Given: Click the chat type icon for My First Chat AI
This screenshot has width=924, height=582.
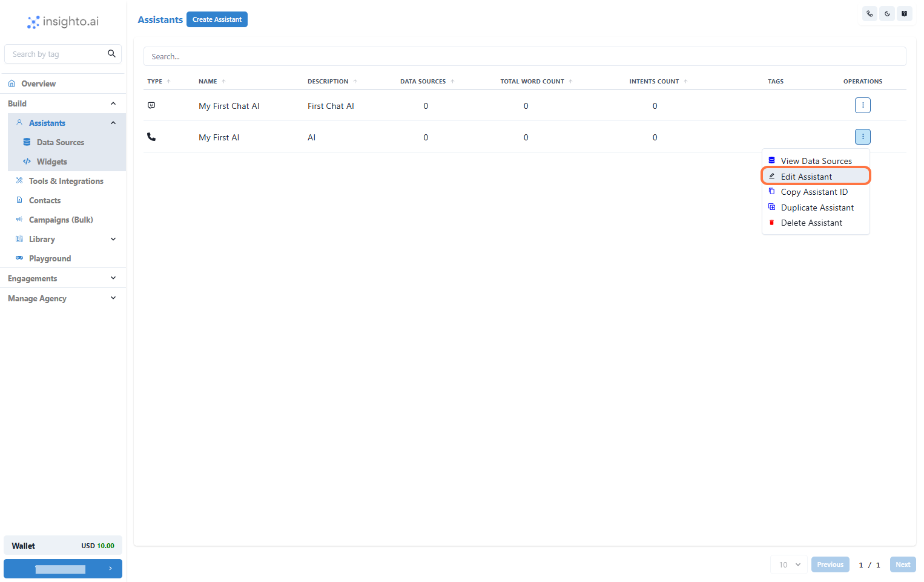Looking at the screenshot, I should click(x=151, y=105).
